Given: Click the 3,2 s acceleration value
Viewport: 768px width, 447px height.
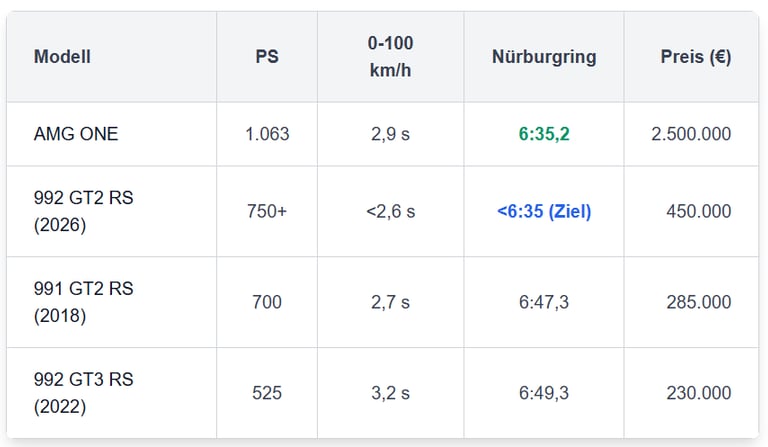Looking at the screenshot, I should tap(390, 393).
